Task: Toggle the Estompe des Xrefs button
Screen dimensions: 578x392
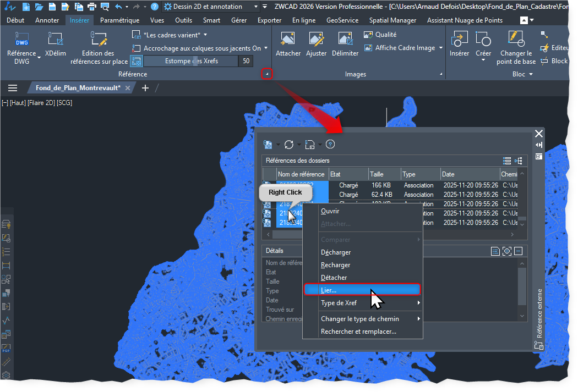Action: [137, 61]
